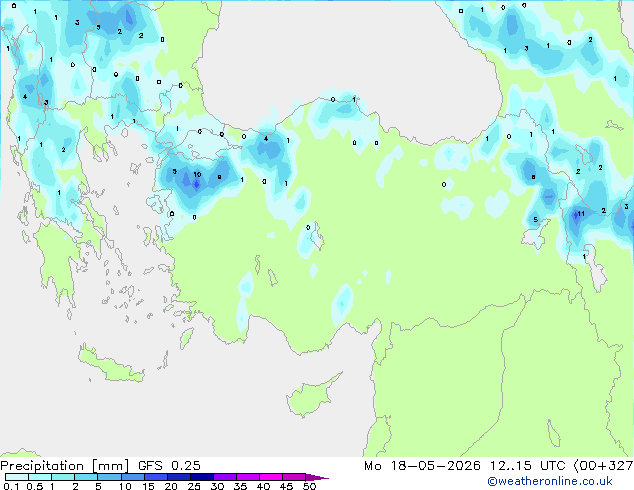Click the '15' legend scale label
Screen dimensions: 634x490
148,486
